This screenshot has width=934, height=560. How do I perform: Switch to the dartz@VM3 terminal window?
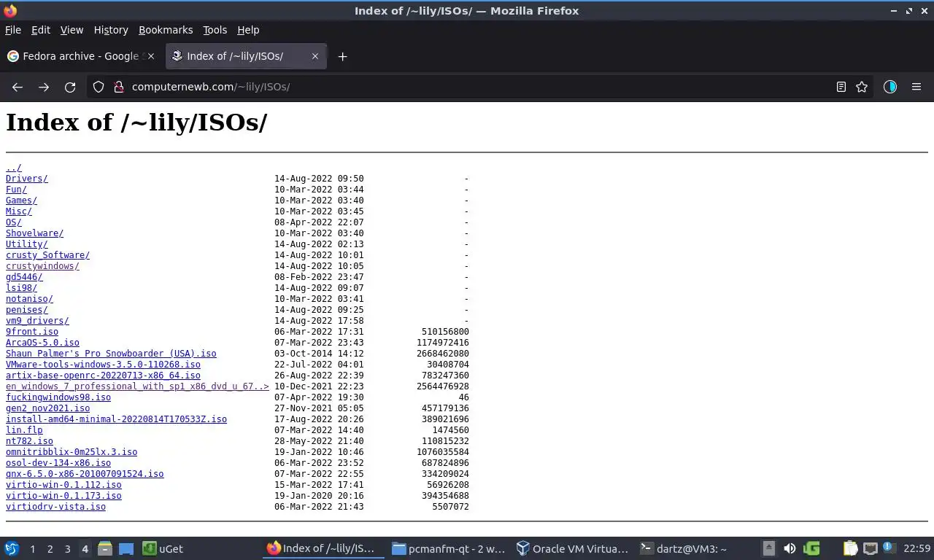point(682,548)
